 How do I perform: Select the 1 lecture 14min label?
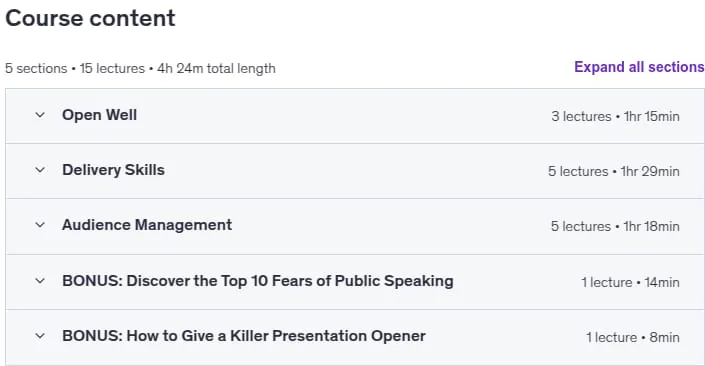point(630,282)
